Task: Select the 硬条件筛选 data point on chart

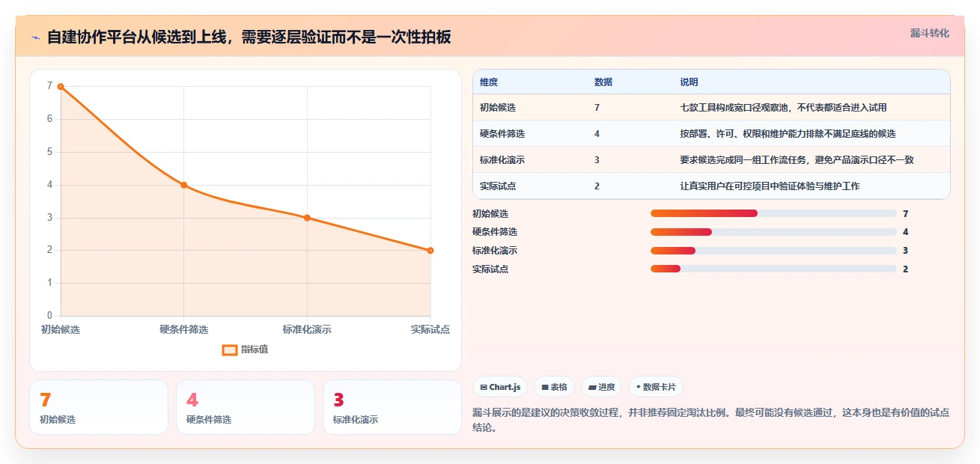Action: pyautogui.click(x=183, y=185)
